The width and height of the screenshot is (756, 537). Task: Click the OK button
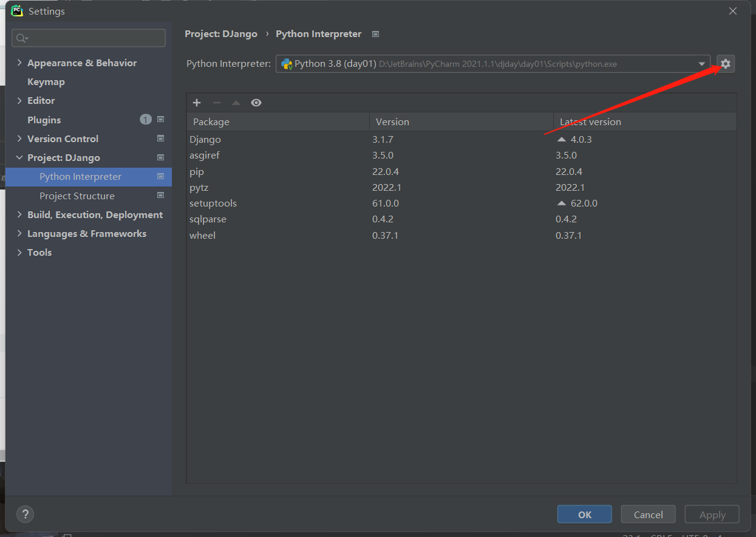pos(584,515)
